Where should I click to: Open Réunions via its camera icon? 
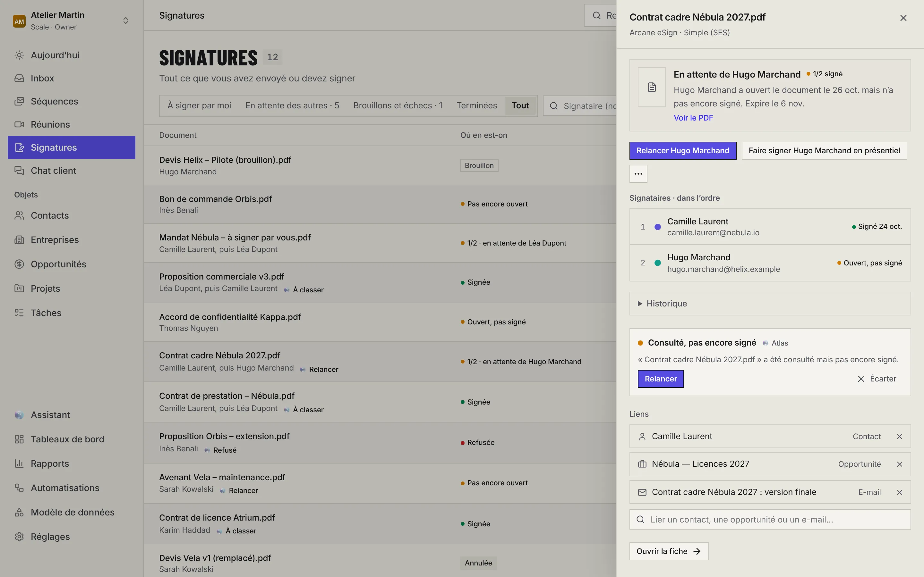[x=19, y=124]
